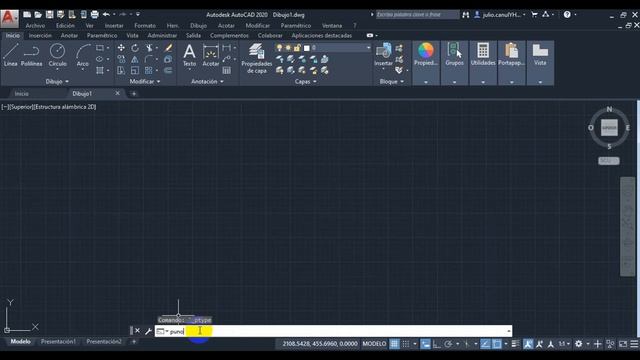Open the Texto annotation tool

[189, 55]
